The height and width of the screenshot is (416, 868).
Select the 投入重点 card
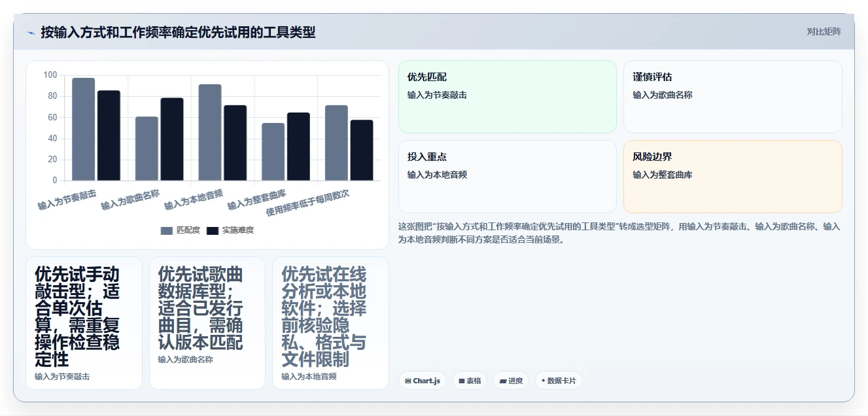(x=507, y=177)
